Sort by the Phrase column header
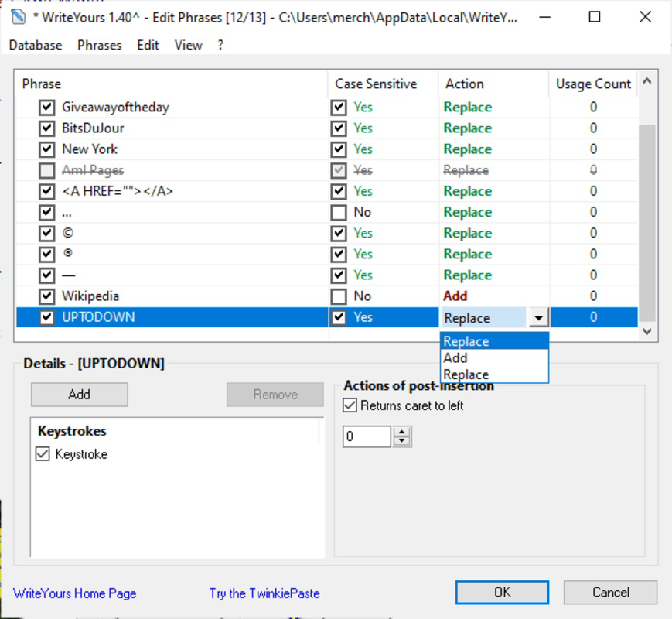The width and height of the screenshot is (672, 619). pos(172,84)
